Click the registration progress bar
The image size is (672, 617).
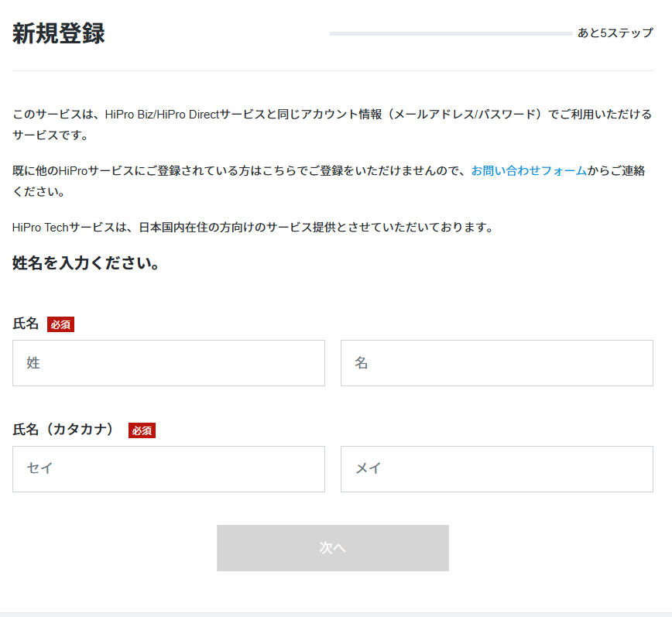click(451, 33)
